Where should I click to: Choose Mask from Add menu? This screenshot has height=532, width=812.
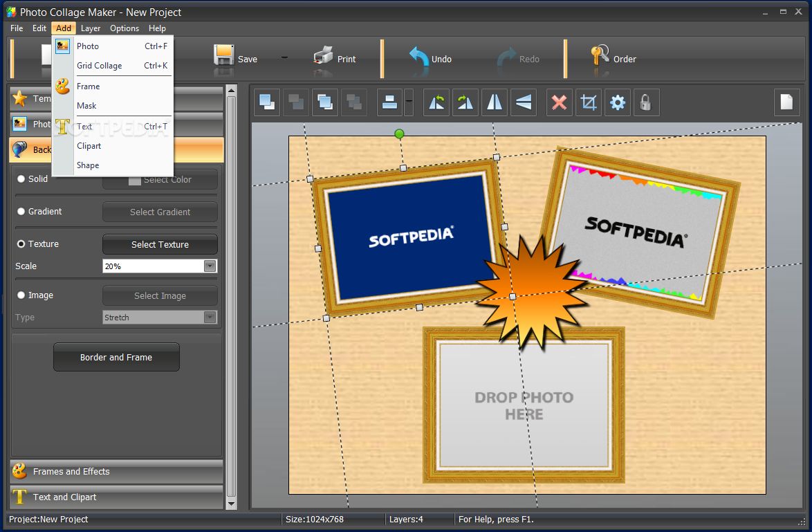click(x=113, y=106)
